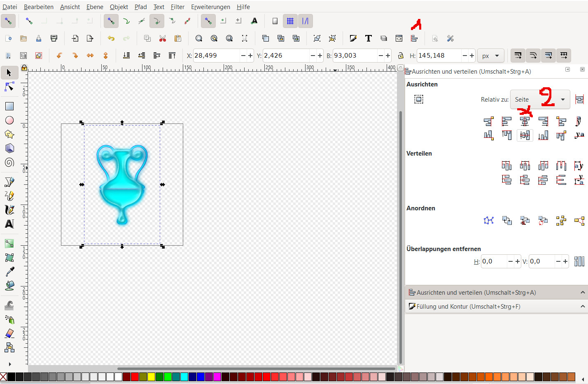
Task: Select the color picker pipette tool
Action: tap(9, 272)
